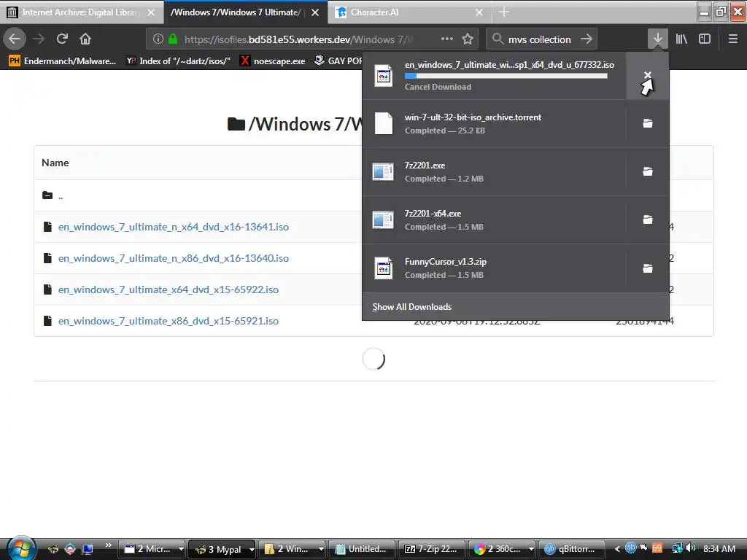This screenshot has height=560, width=747.
Task: Close the Internet Archive tab
Action: click(151, 12)
